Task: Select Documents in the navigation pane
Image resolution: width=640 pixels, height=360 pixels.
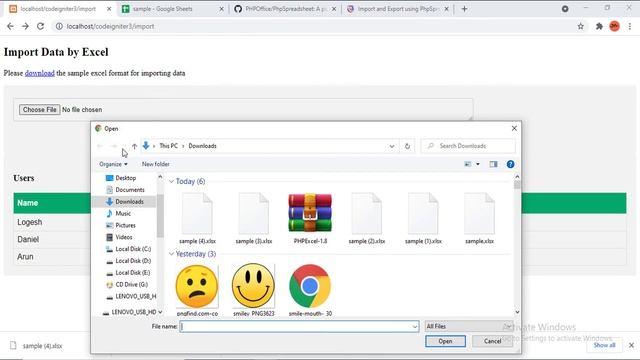Action: pos(129,190)
